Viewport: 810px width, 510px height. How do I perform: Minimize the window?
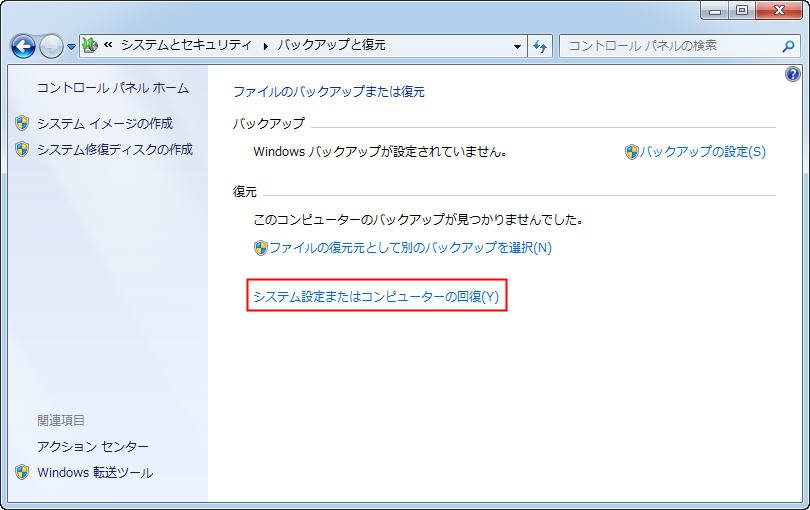[x=715, y=10]
